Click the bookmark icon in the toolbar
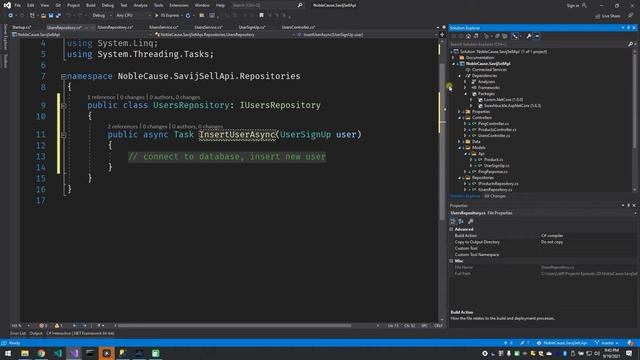The image size is (640, 360). pyautogui.click(x=261, y=16)
